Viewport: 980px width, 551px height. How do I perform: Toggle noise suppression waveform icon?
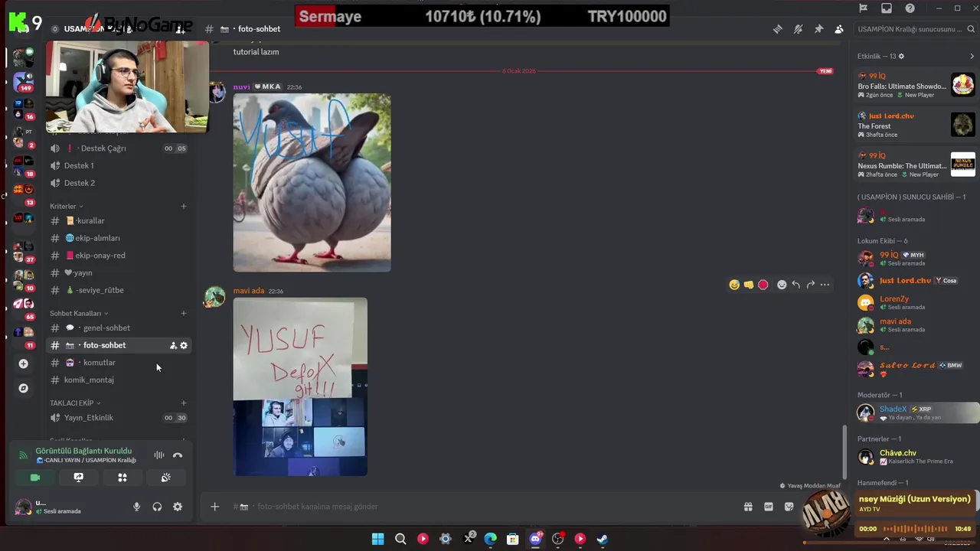[158, 455]
